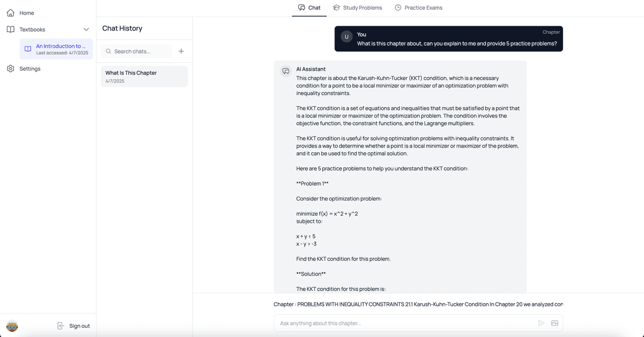Viewport: 644px width, 337px height.
Task: Click the Chapter context text bar
Action: click(x=418, y=304)
